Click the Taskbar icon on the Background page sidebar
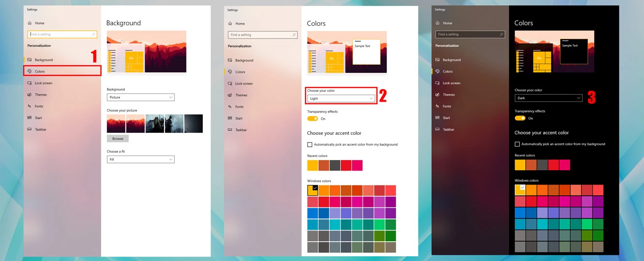 (x=30, y=130)
